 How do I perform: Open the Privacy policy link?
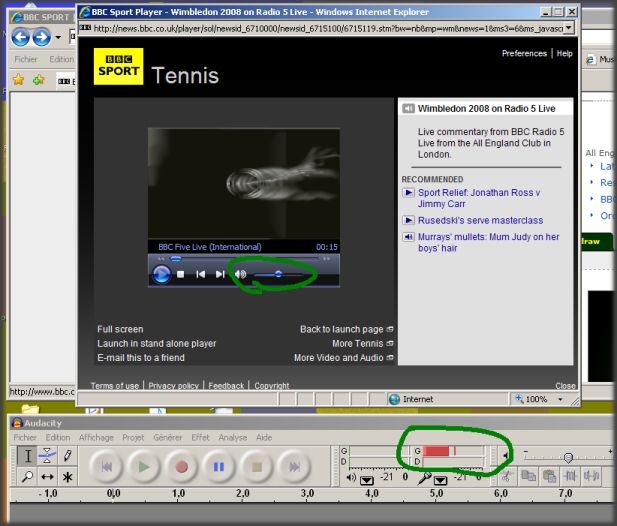[x=174, y=386]
